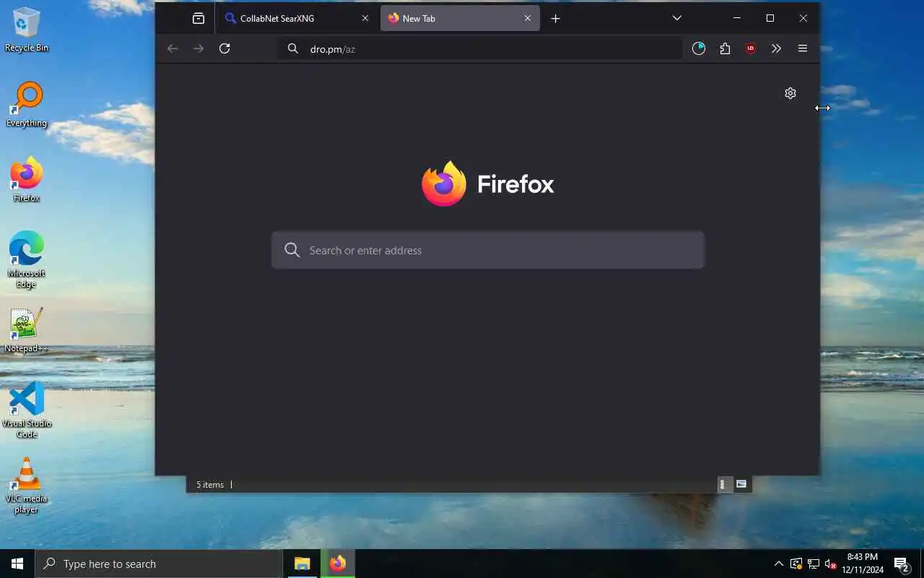This screenshot has height=578, width=924.
Task: Click the search icon in the new tab search box
Action: [x=292, y=250]
